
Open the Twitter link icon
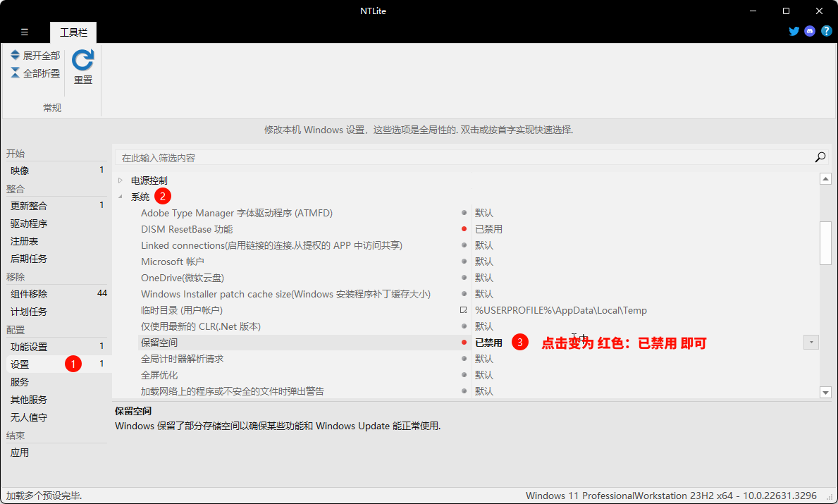(x=794, y=31)
